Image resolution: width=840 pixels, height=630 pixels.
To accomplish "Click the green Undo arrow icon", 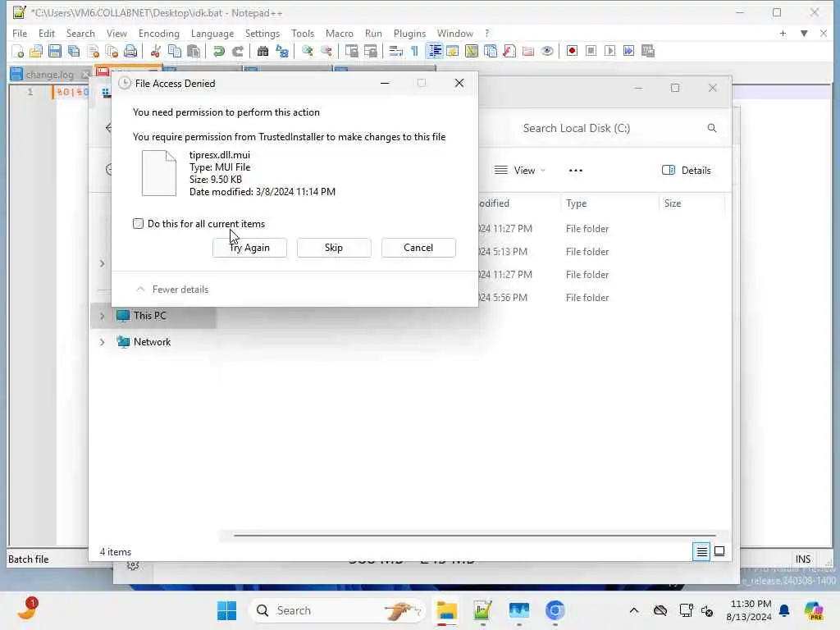I will [218, 52].
